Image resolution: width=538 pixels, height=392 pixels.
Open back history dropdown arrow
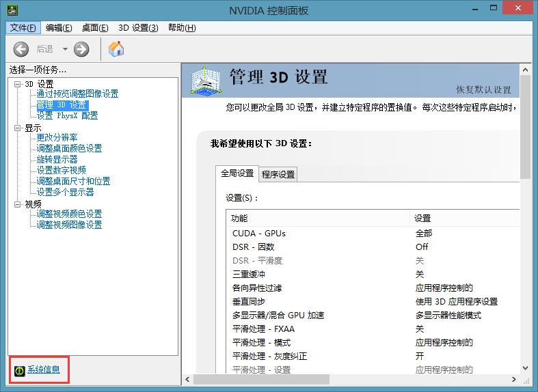click(65, 49)
